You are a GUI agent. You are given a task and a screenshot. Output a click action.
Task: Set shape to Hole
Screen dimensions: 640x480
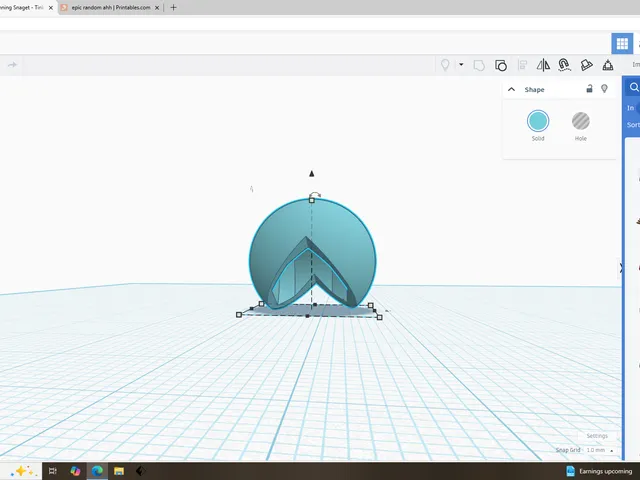(581, 121)
